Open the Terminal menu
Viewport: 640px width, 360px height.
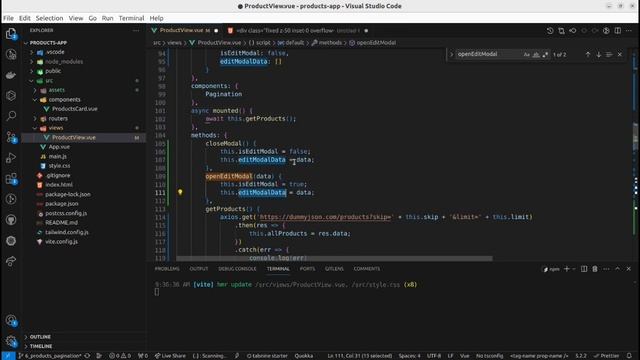(x=131, y=18)
